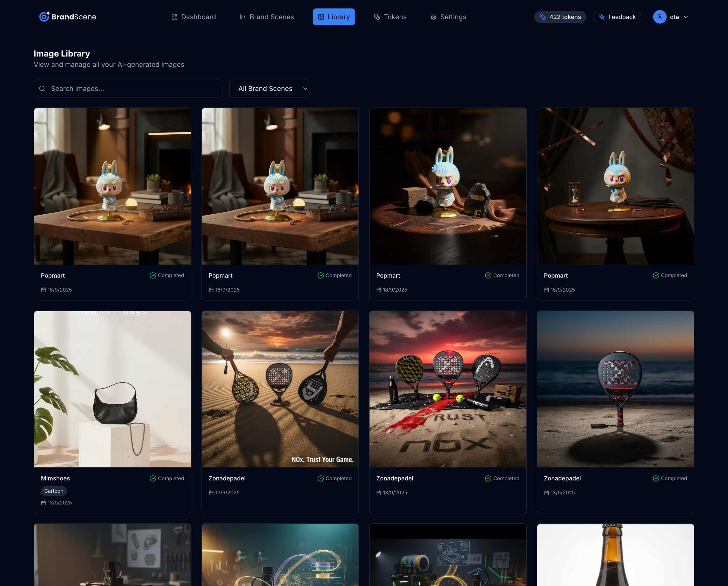Click the token coins icon in balance pill
This screenshot has width=728, height=586.
543,17
